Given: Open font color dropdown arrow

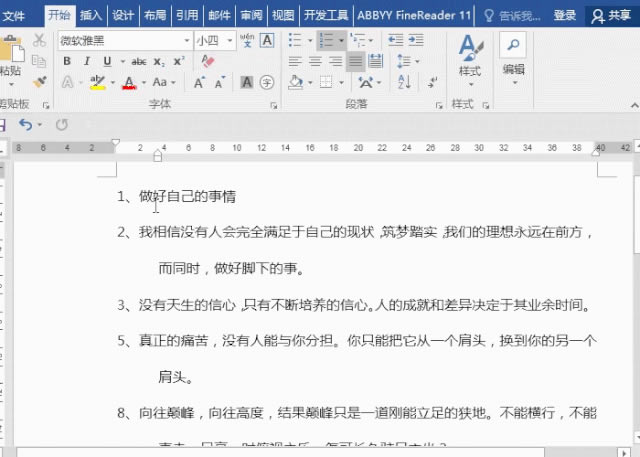Looking at the screenshot, I should (144, 83).
